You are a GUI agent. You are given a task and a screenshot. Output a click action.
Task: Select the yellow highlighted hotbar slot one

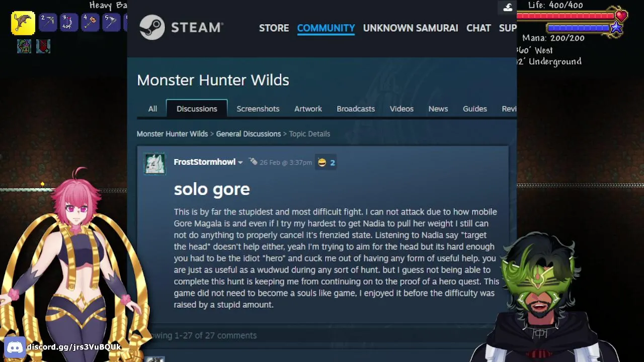point(23,23)
